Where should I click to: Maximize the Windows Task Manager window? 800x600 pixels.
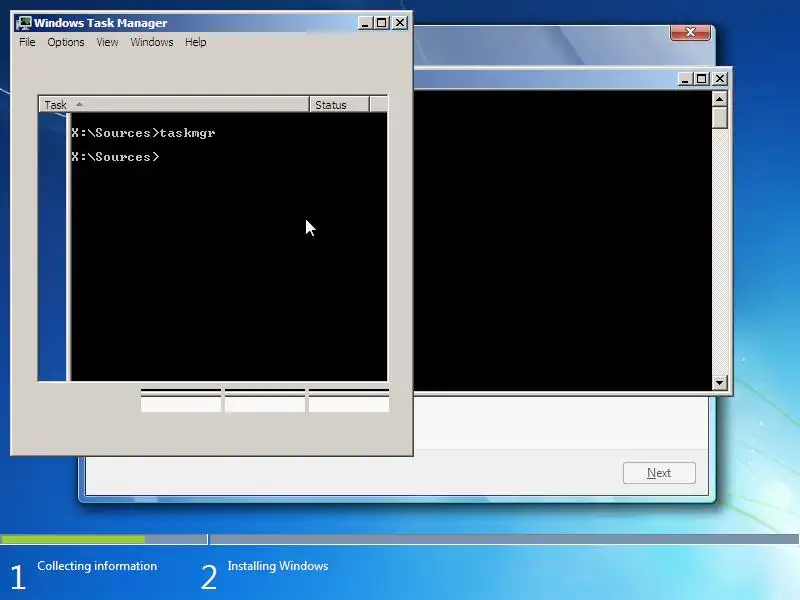tap(382, 23)
